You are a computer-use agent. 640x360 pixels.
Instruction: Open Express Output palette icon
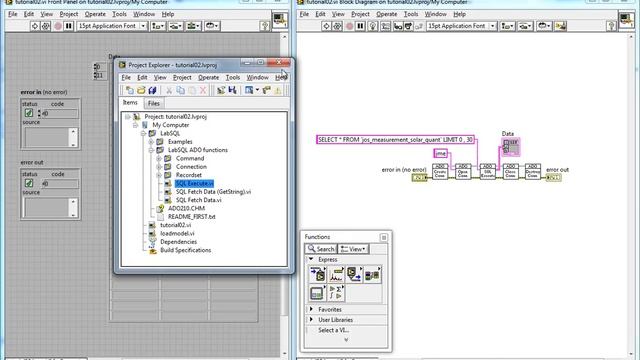(354, 275)
